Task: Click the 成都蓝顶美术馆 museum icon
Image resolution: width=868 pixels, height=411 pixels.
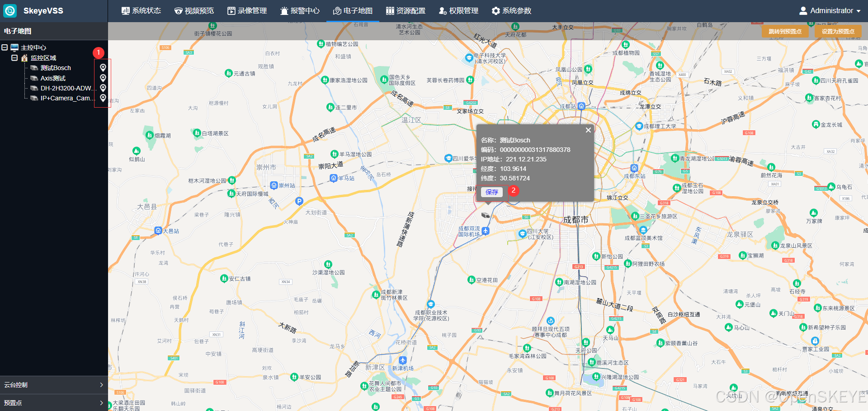Action: pyautogui.click(x=643, y=230)
